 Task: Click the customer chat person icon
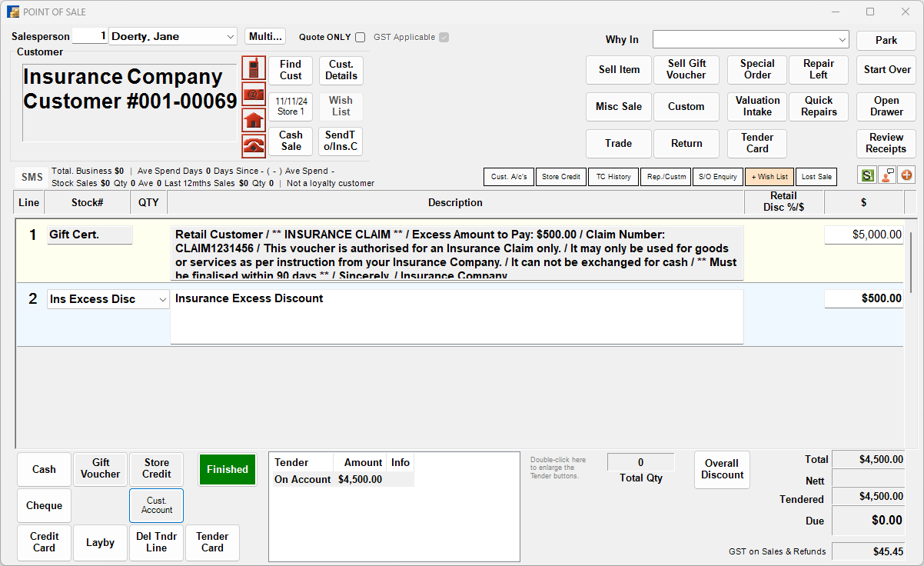click(x=886, y=176)
